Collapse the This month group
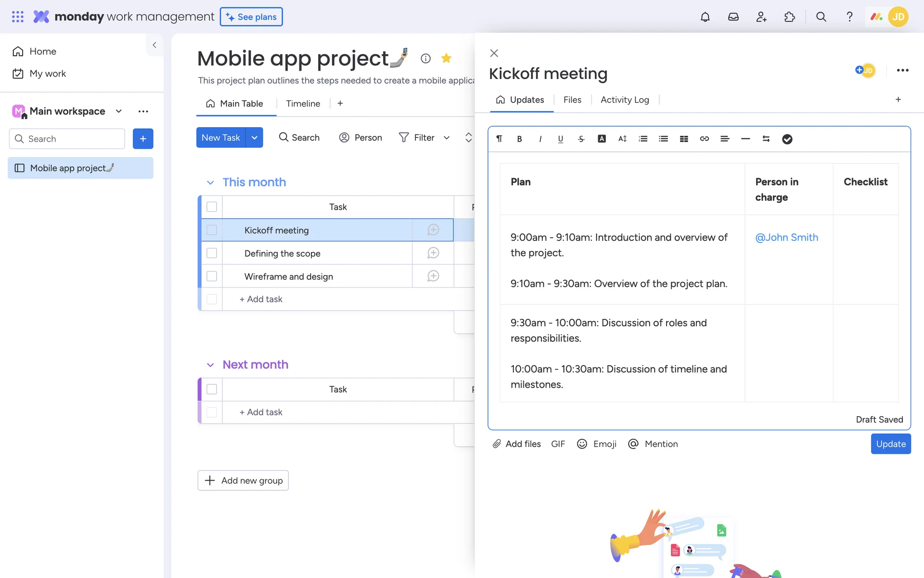This screenshot has height=578, width=924. [x=210, y=183]
